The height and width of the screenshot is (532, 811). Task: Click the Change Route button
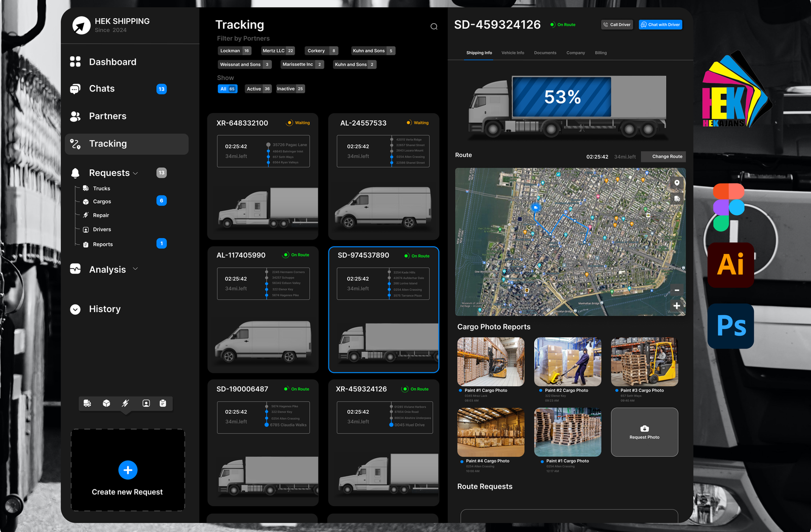point(667,157)
